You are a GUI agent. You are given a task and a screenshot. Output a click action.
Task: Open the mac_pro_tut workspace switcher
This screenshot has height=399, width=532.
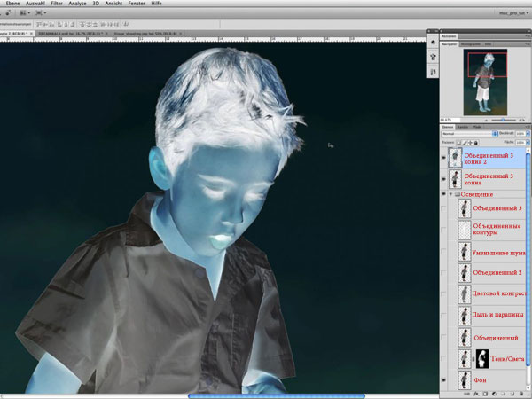[x=513, y=13]
